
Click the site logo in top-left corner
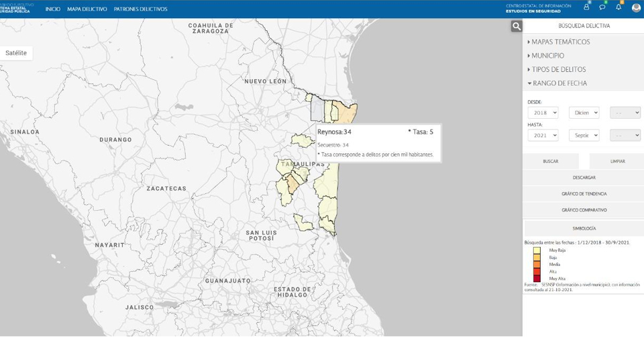[x=15, y=9]
